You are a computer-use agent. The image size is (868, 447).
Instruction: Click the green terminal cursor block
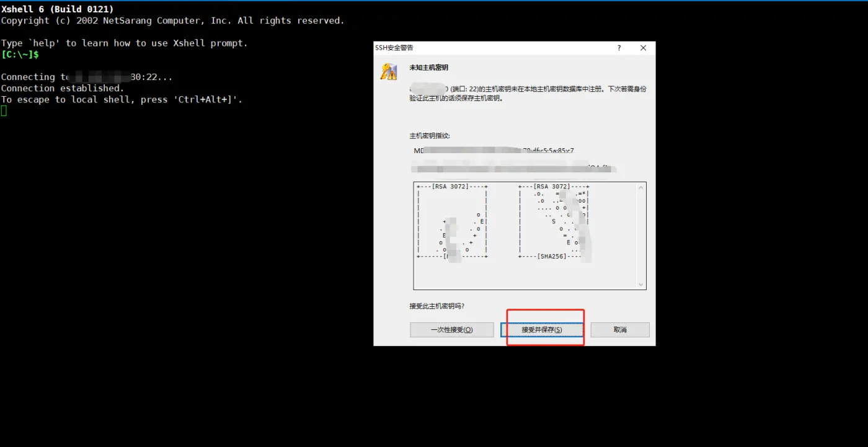coord(4,111)
